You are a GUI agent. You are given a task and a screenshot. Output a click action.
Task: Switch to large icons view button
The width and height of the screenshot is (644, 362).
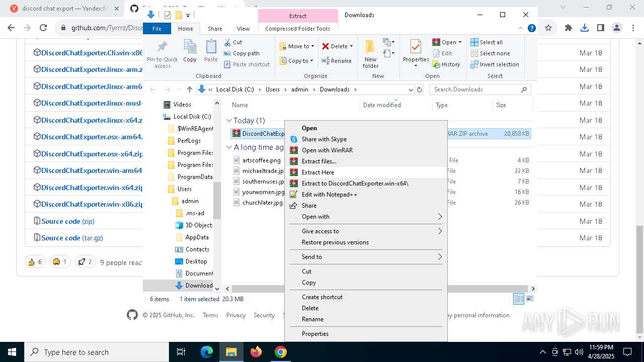[x=529, y=299]
